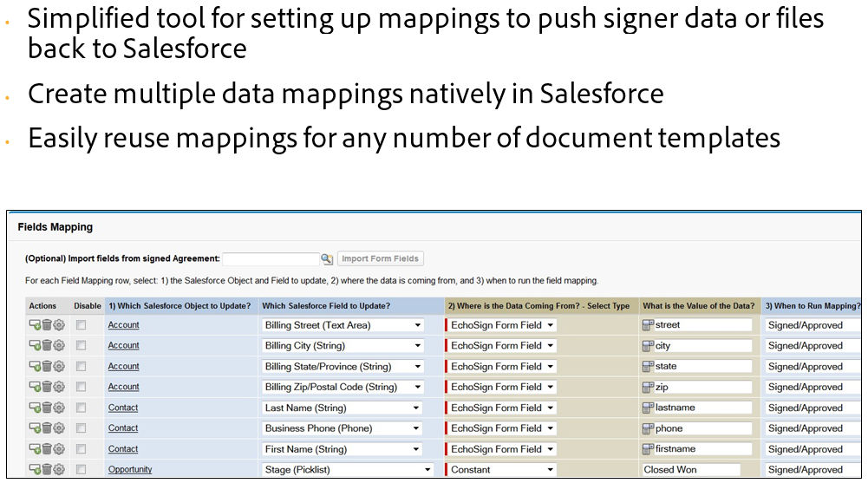This screenshot has height=483, width=868.
Task: Check the Disable box for the Billing Street row
Action: (82, 325)
